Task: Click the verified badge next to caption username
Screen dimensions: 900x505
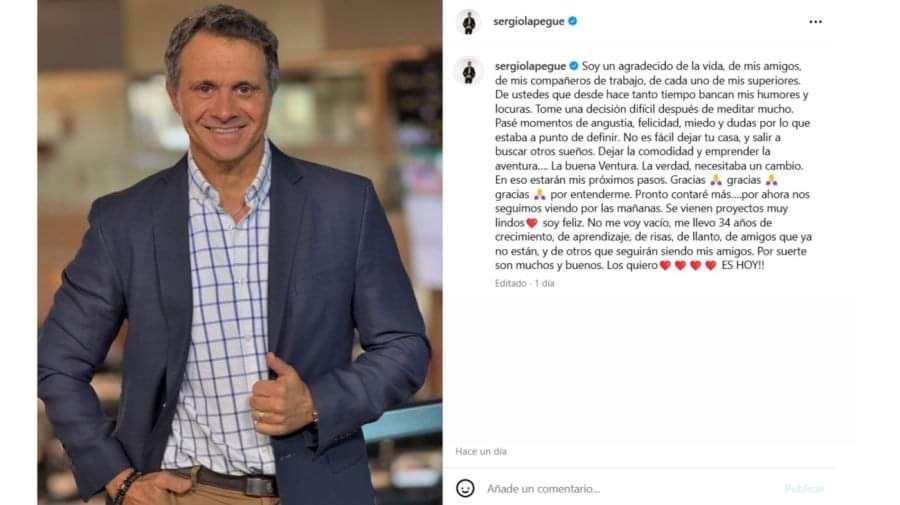Action: pos(573,66)
